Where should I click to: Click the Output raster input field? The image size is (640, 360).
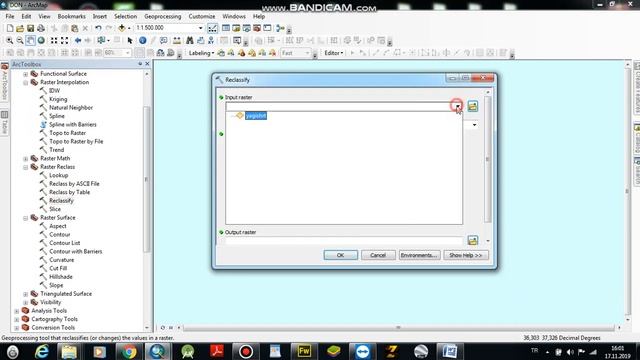[344, 240]
